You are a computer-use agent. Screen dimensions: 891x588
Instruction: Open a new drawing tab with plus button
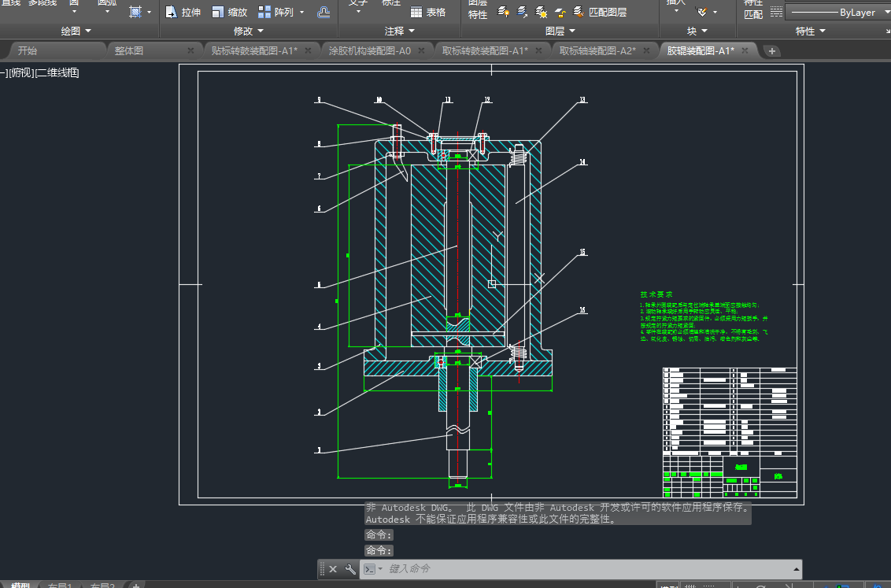point(772,50)
